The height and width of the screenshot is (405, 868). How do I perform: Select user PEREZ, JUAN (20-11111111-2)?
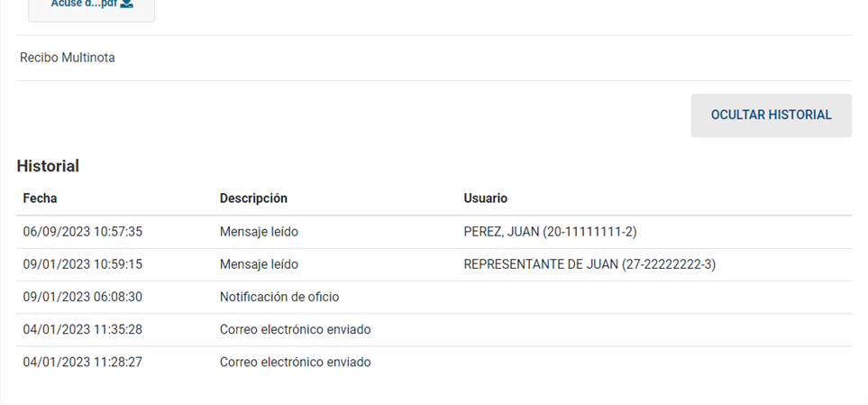(550, 232)
